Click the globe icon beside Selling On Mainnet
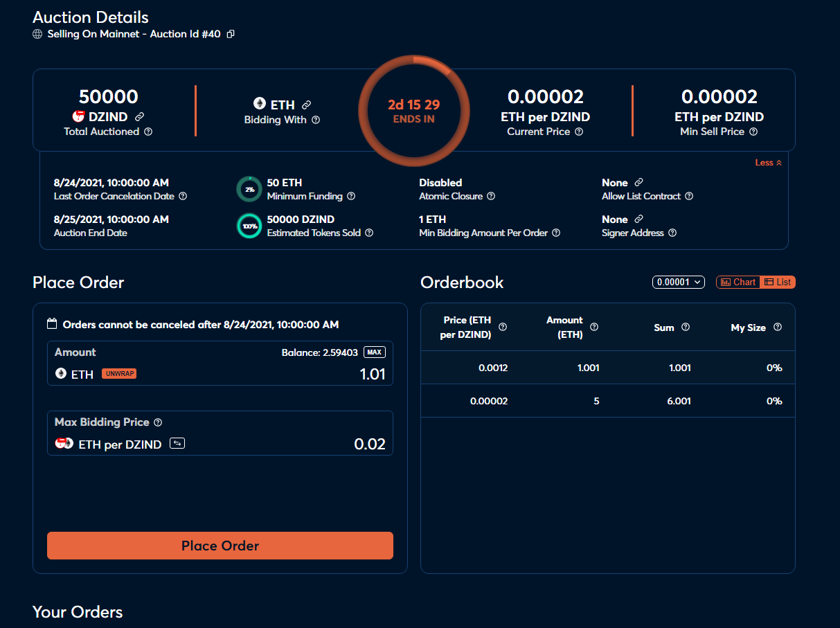The width and height of the screenshot is (840, 628). tap(37, 34)
